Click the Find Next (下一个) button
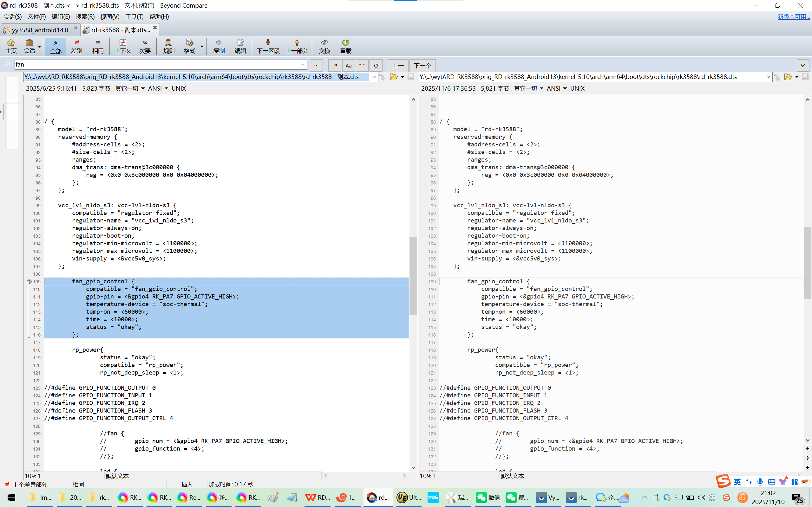This screenshot has width=812, height=507. coord(422,65)
